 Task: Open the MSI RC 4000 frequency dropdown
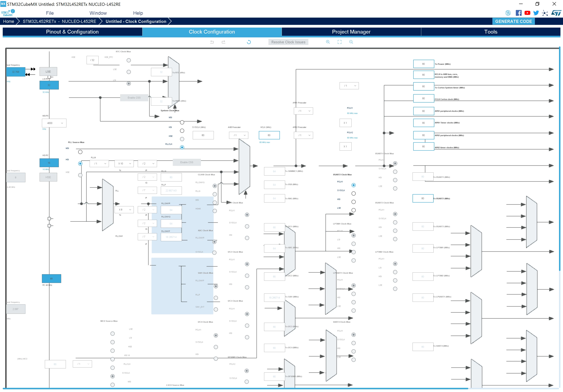tap(54, 123)
